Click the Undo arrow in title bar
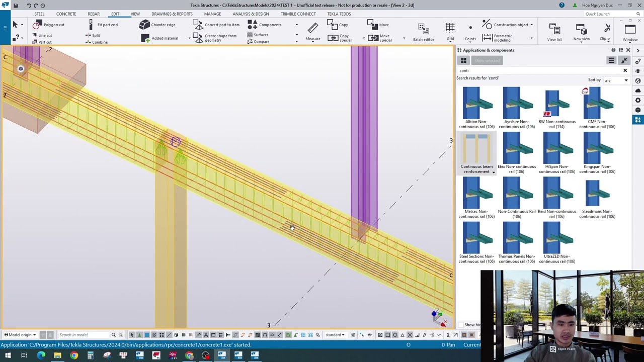644x362 pixels. [x=29, y=5]
